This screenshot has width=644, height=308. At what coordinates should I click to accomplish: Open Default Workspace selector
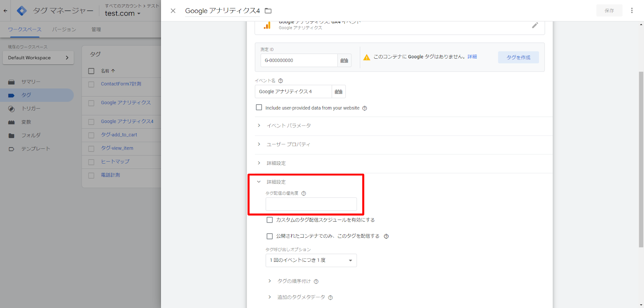pyautogui.click(x=38, y=58)
